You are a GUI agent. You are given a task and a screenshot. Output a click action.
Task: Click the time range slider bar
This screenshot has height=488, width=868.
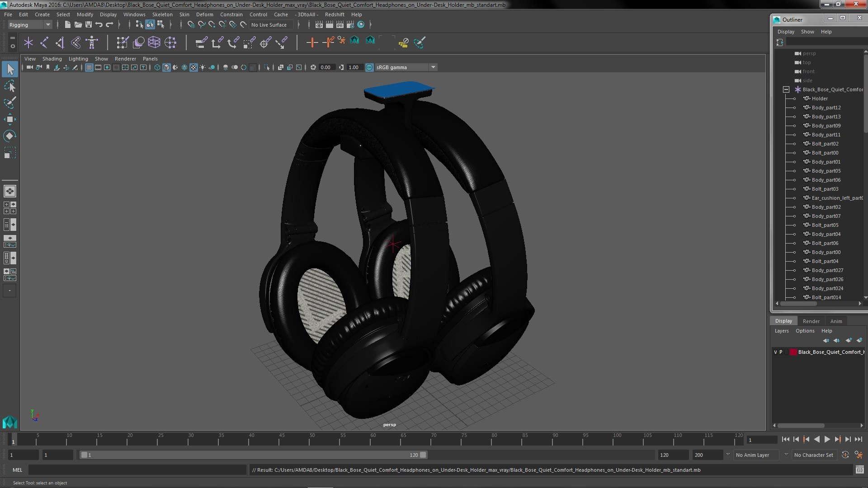point(253,455)
